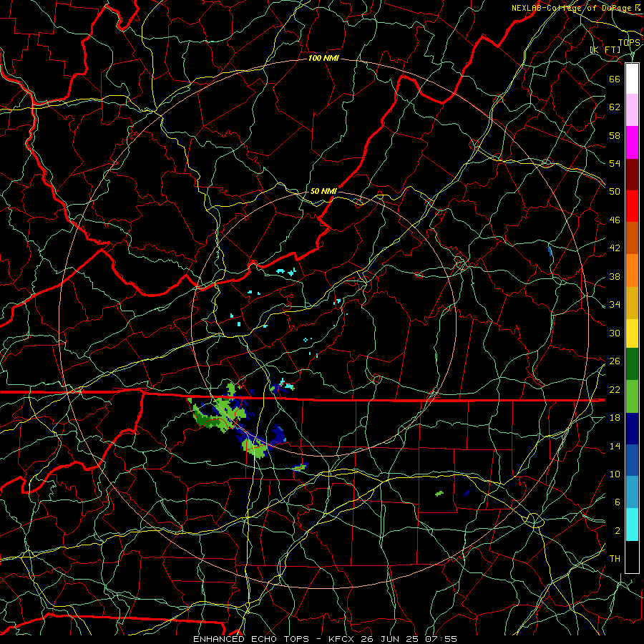Click the "K FT" units label

(x=605, y=49)
